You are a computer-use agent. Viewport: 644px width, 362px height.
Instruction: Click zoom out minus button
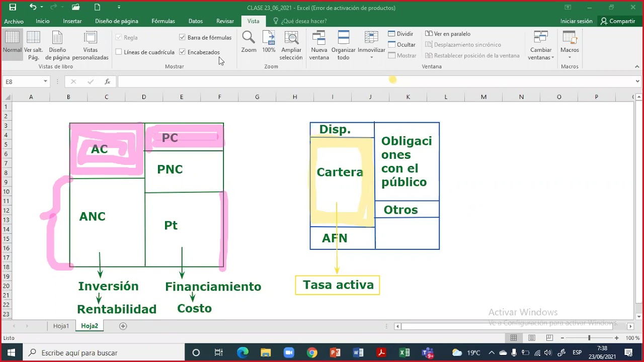tap(562, 338)
